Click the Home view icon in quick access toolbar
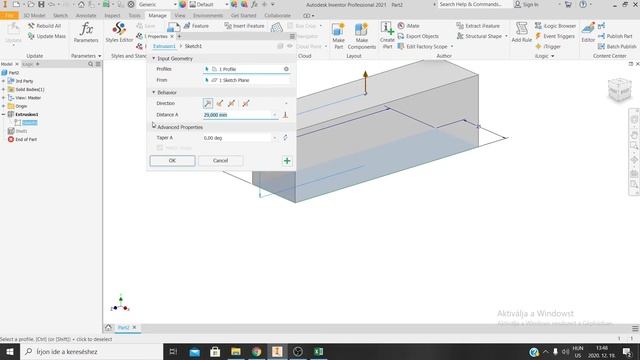The image size is (640, 360). [x=81, y=4]
